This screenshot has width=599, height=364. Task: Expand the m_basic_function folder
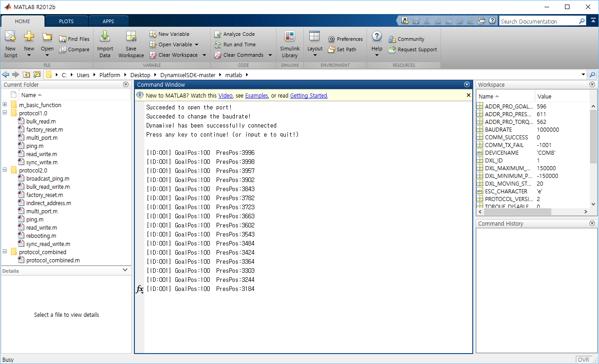pos(5,104)
